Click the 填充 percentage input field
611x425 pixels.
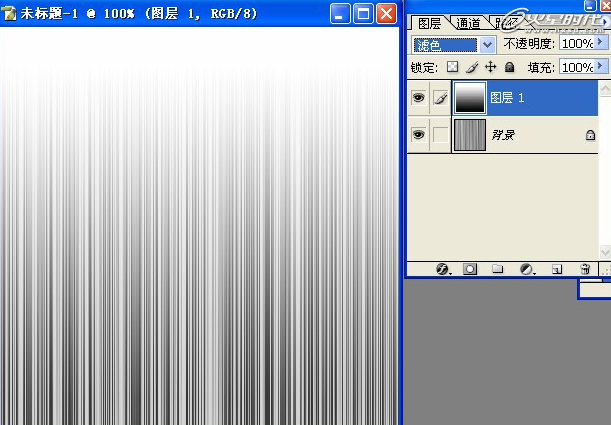click(575, 67)
